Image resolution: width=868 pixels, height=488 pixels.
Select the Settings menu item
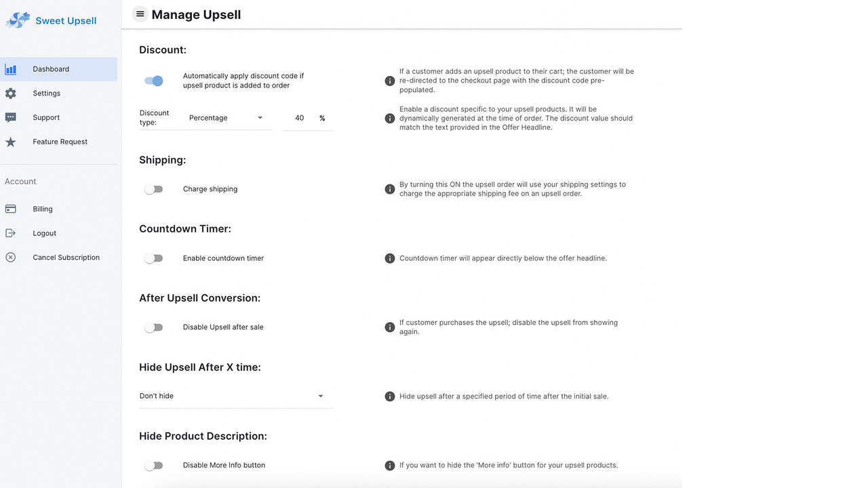pos(46,93)
